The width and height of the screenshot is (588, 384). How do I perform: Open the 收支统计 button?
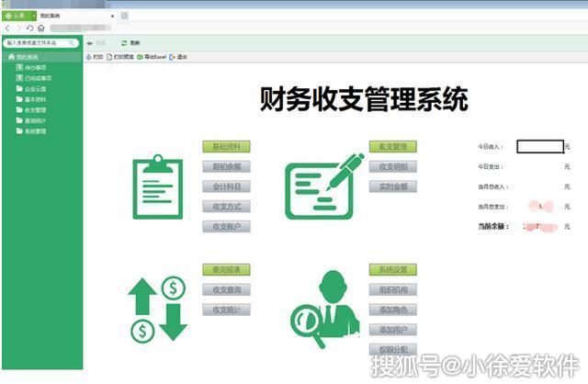tap(227, 310)
